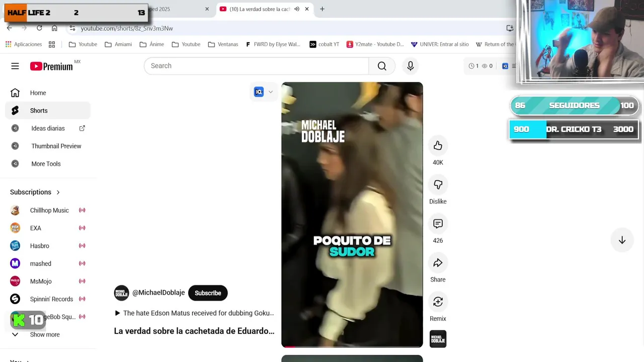
Task: Open MichaelDoblaje channel avatar
Action: [121, 293]
